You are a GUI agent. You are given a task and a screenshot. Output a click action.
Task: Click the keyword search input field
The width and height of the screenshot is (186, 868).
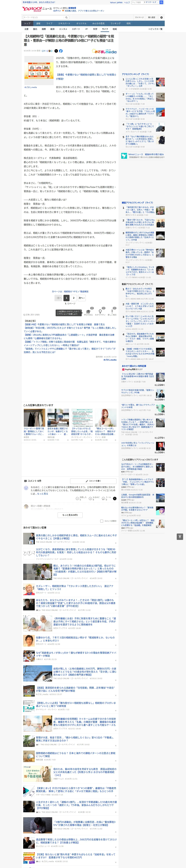click(x=44, y=18)
